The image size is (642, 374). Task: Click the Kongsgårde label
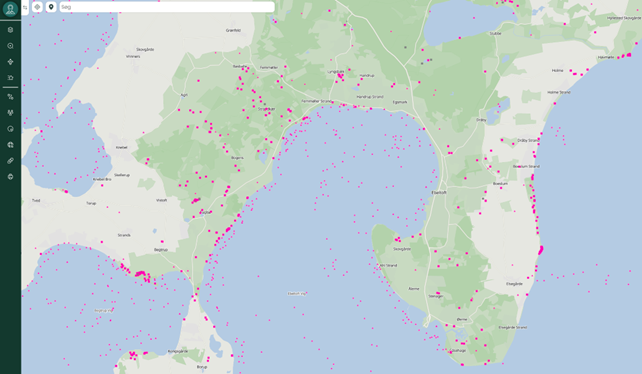[x=178, y=351]
